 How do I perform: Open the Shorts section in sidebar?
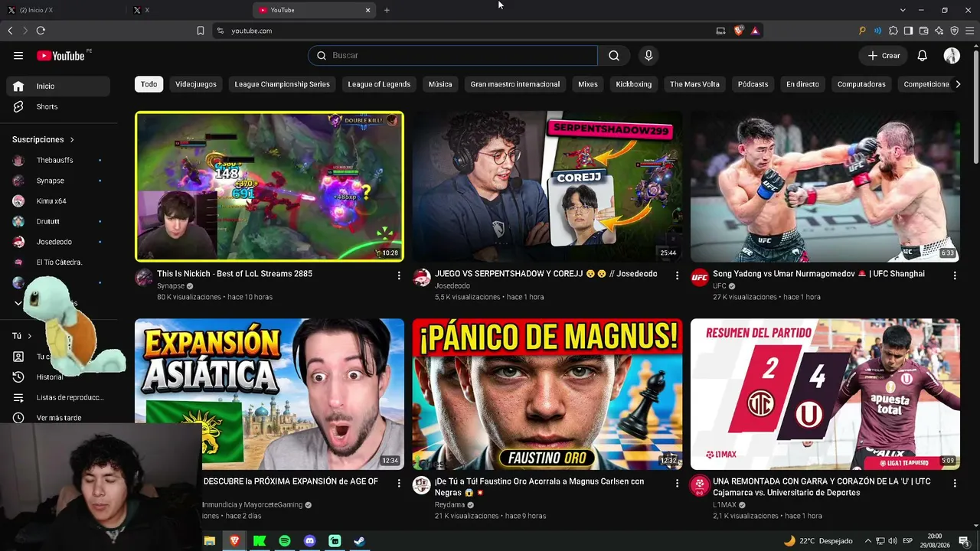(58, 106)
